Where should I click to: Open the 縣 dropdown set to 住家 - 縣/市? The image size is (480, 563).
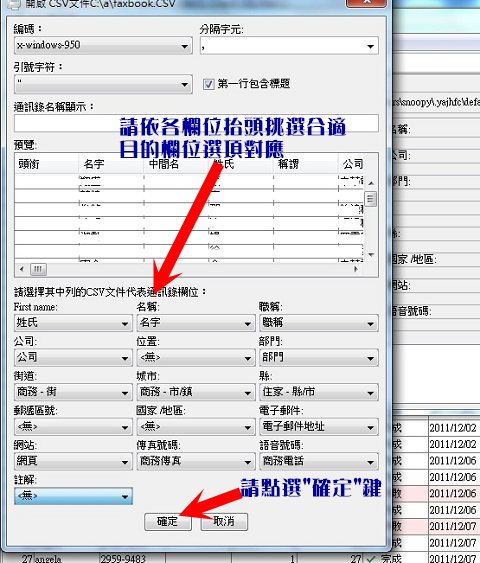coord(319,392)
